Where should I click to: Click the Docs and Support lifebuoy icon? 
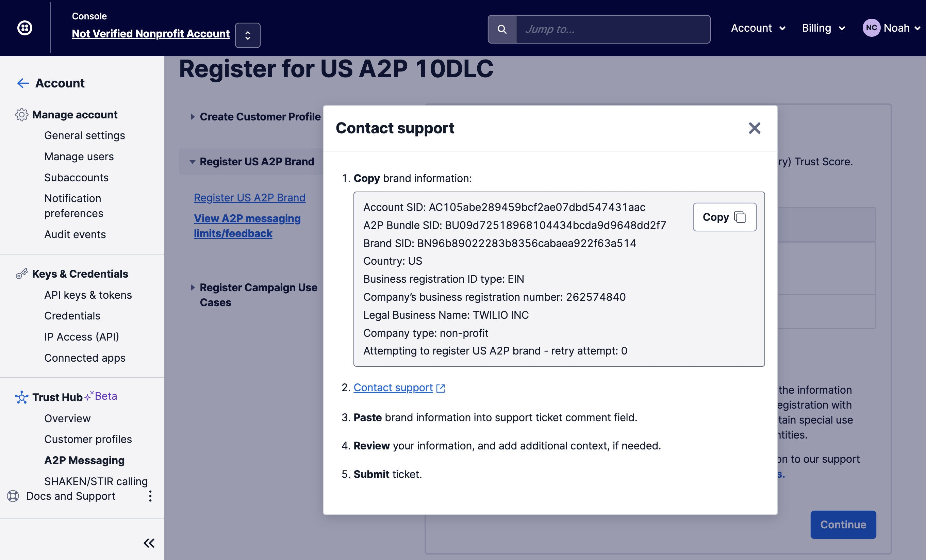click(13, 496)
